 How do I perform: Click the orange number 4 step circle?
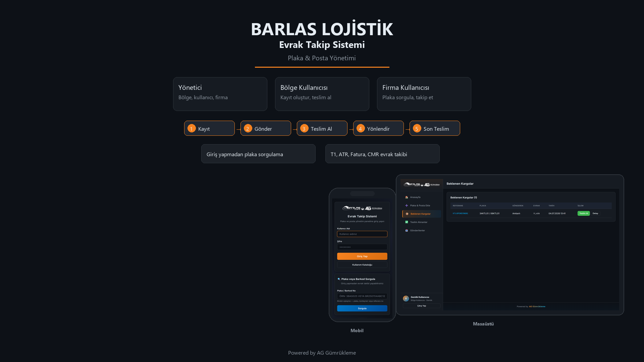click(x=361, y=128)
